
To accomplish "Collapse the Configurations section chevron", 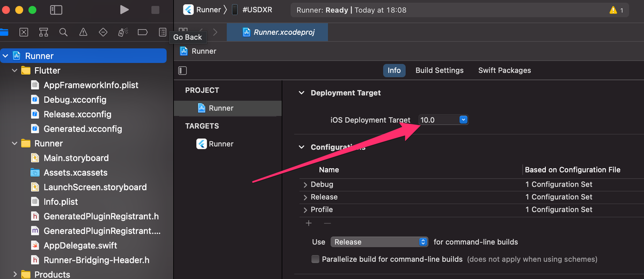I will click(x=302, y=147).
